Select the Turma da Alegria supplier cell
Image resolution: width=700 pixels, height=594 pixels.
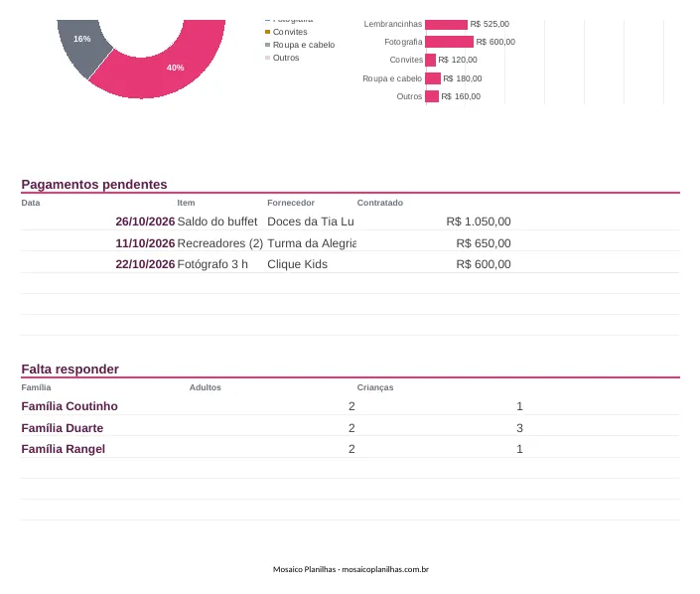pyautogui.click(x=312, y=243)
